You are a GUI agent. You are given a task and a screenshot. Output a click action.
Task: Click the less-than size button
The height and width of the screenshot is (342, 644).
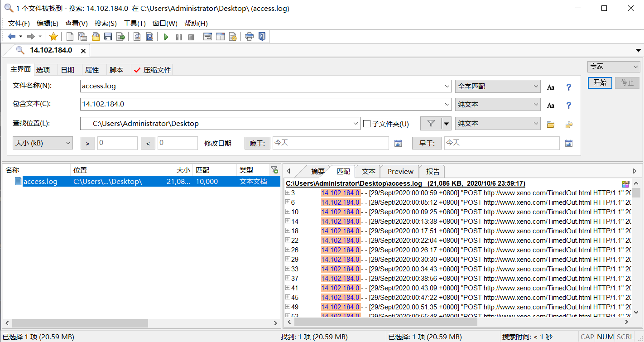148,143
